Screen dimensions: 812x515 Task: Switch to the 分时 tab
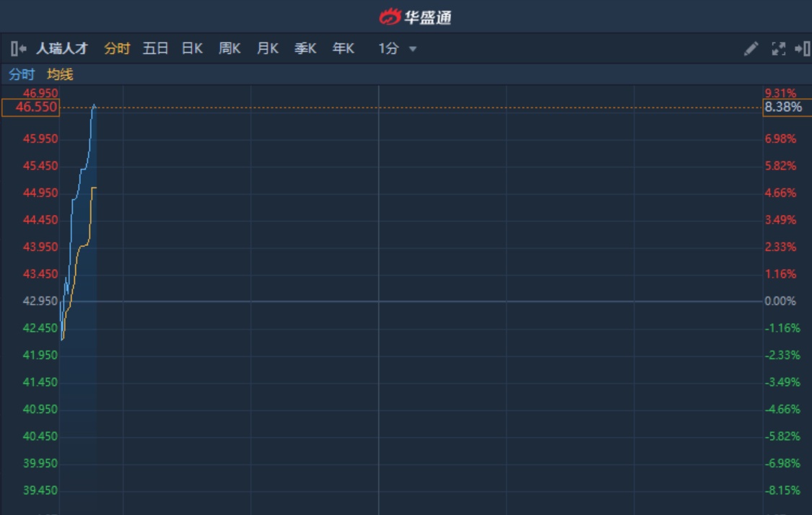coord(117,48)
